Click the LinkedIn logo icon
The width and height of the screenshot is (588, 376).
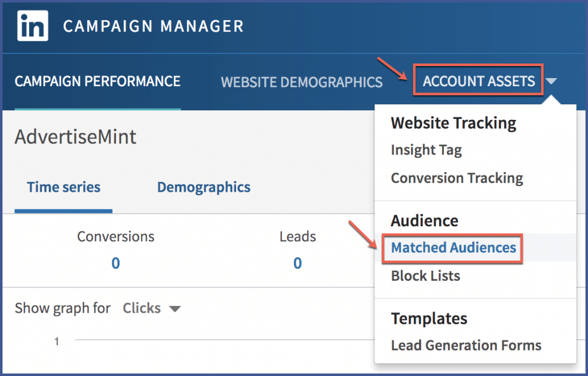point(32,26)
